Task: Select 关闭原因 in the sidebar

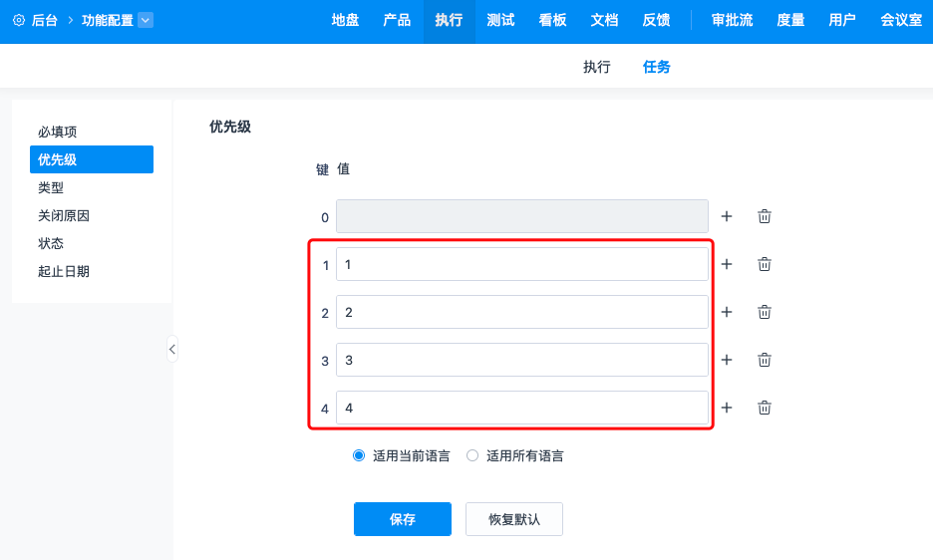Action: (65, 215)
